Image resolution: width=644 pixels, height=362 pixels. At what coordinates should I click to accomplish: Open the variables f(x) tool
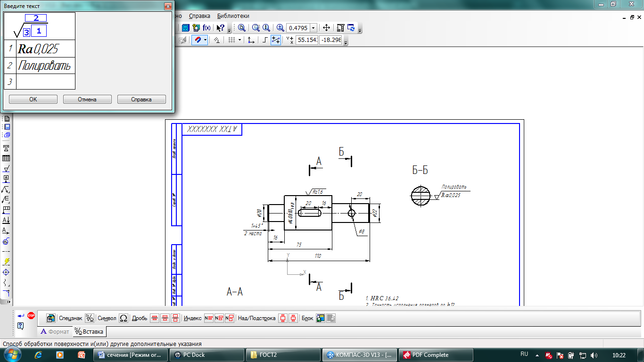point(206,28)
